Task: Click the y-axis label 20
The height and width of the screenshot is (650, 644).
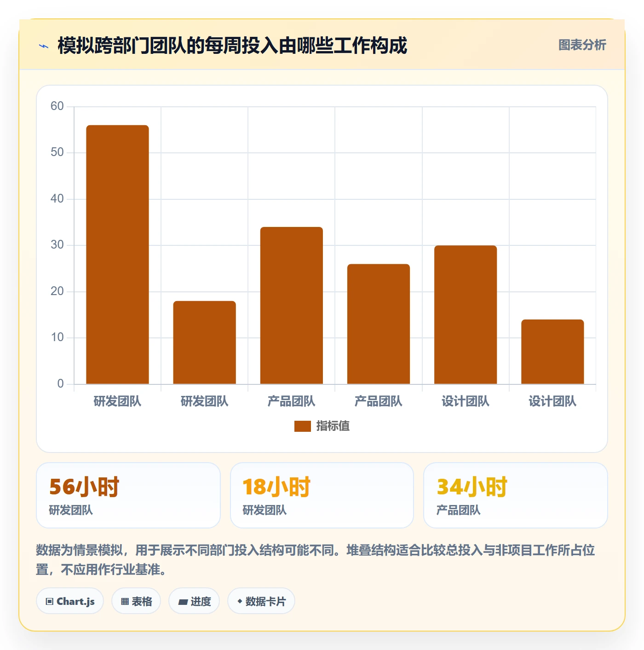Action: click(x=57, y=291)
